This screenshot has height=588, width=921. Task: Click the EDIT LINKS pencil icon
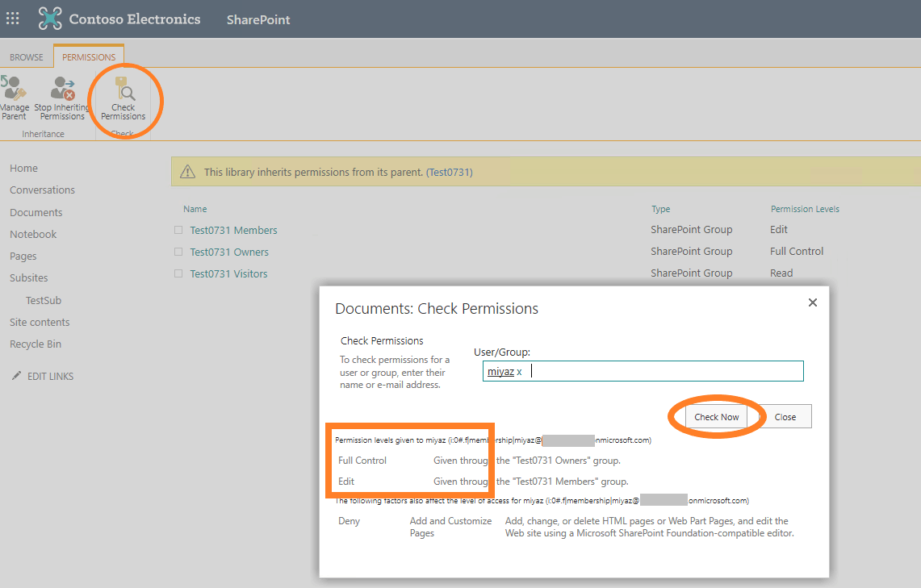tap(16, 376)
